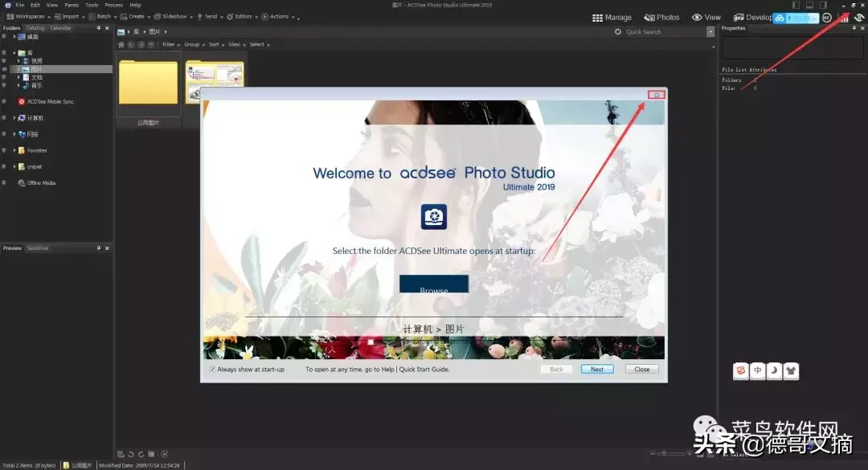
Task: Open the Tools menu
Action: pyautogui.click(x=92, y=5)
